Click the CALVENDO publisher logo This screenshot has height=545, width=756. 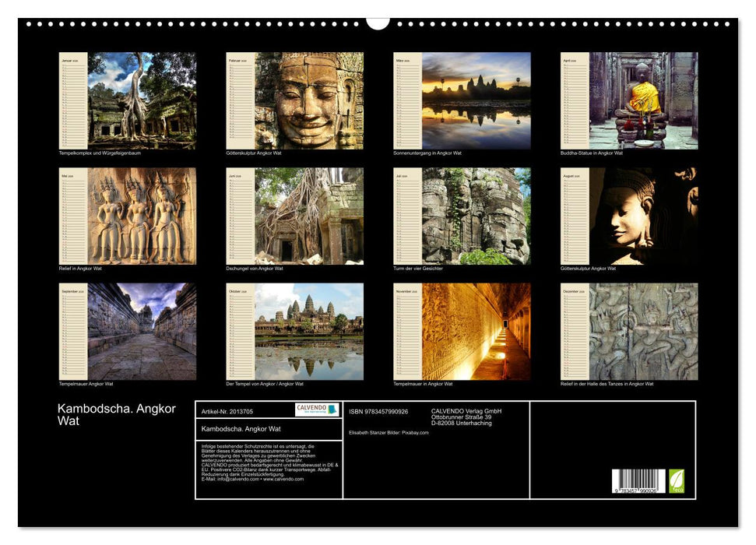(x=318, y=408)
